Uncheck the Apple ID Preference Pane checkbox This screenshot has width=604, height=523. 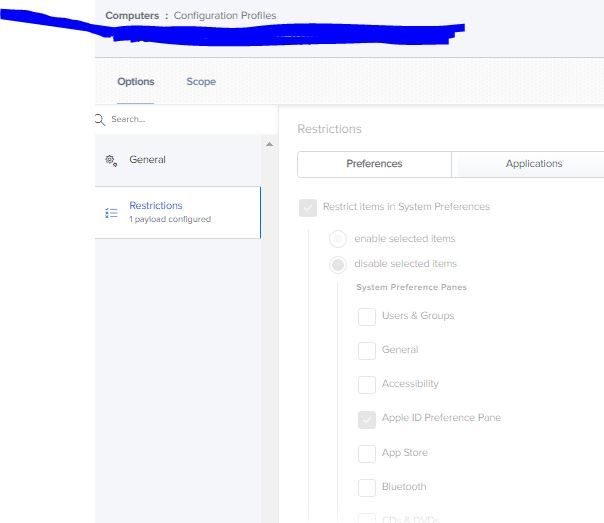click(x=367, y=419)
